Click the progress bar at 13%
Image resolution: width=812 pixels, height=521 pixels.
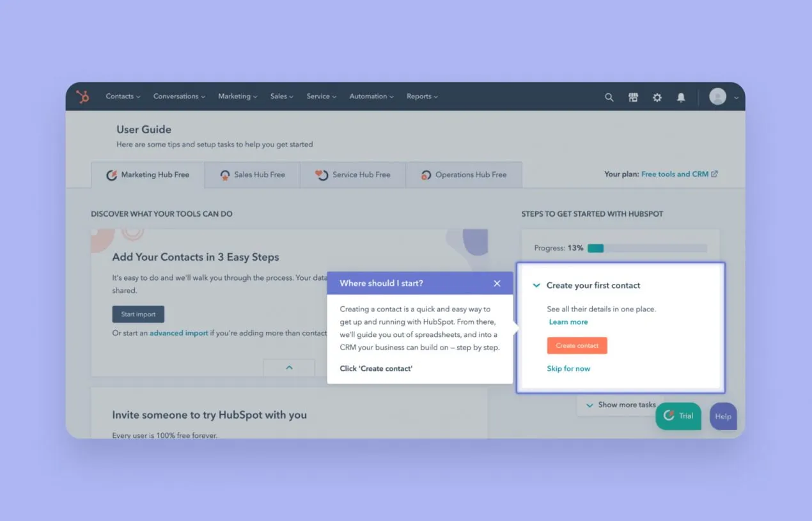pyautogui.click(x=647, y=248)
